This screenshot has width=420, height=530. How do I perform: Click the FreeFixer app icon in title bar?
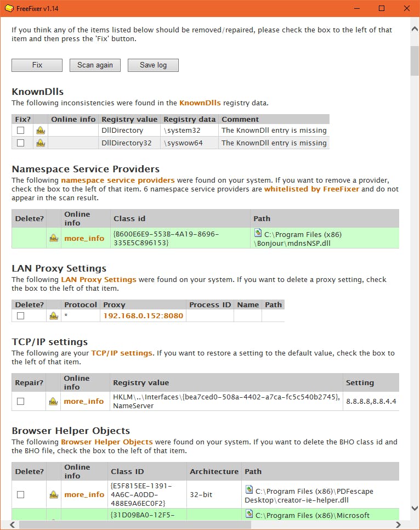point(9,8)
